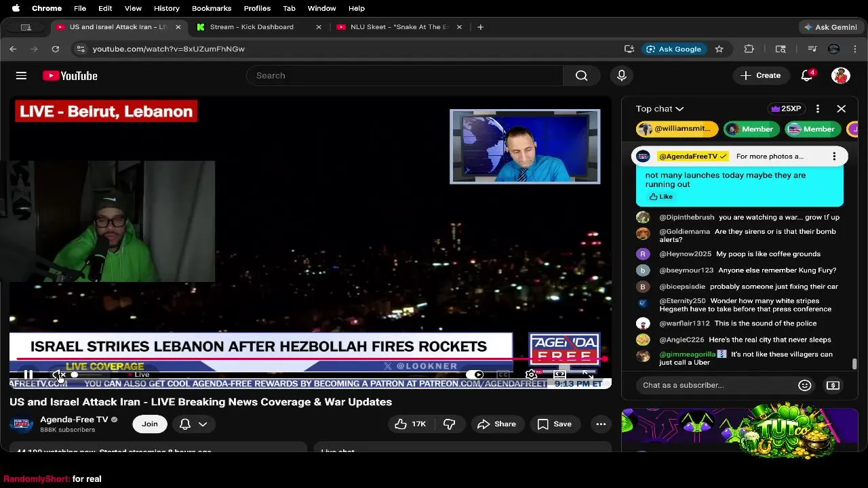Open the live chat options menu

coord(818,108)
